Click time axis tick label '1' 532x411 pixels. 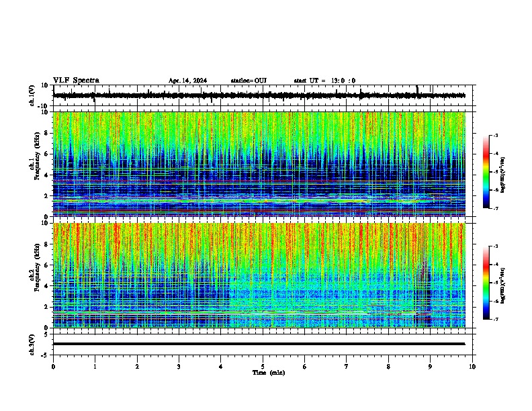95,367
